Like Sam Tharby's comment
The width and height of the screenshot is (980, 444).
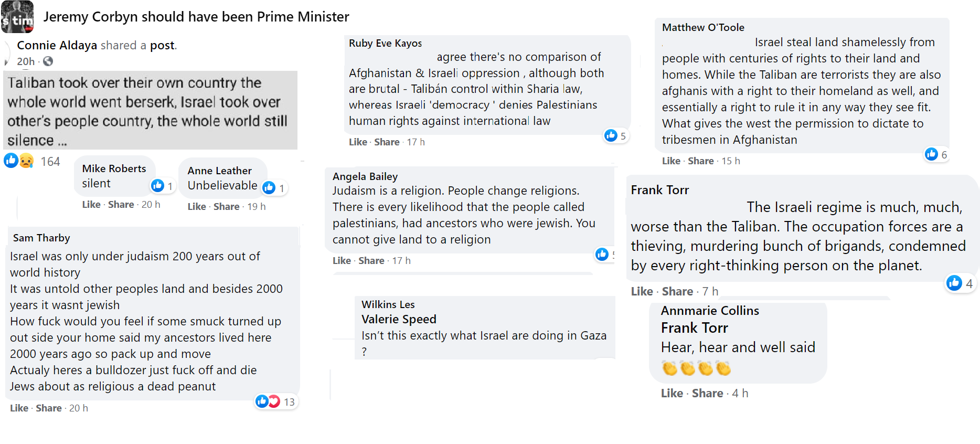coord(19,408)
